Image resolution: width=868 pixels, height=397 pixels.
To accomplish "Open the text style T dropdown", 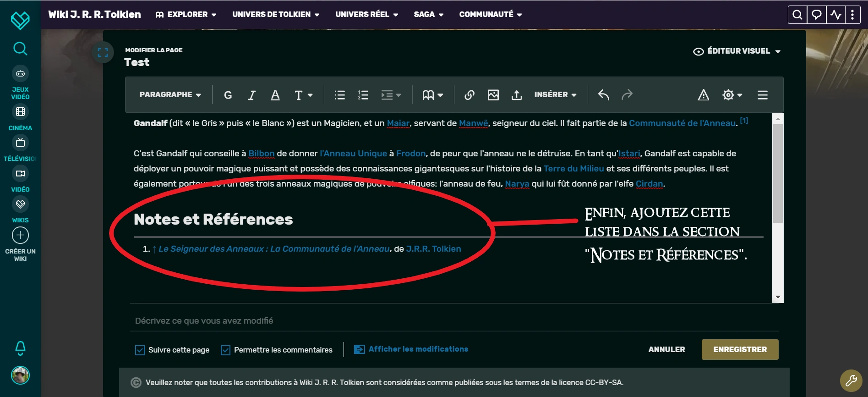I will click(303, 95).
